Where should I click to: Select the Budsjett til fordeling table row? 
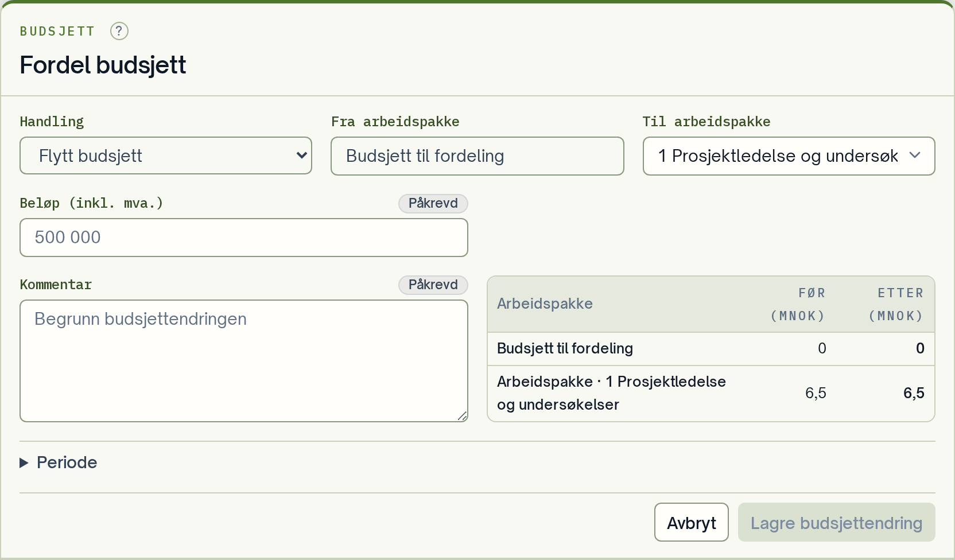coord(711,349)
